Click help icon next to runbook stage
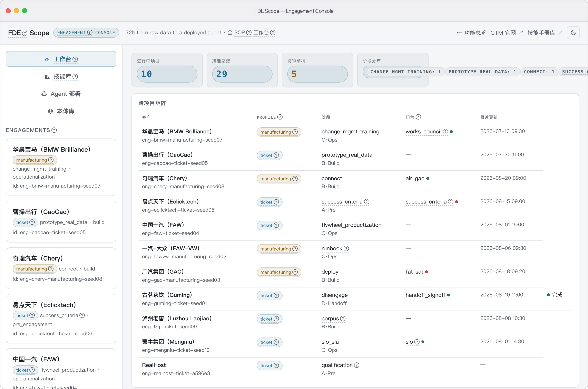Viewport: 588px width, 389px height. coord(346,248)
